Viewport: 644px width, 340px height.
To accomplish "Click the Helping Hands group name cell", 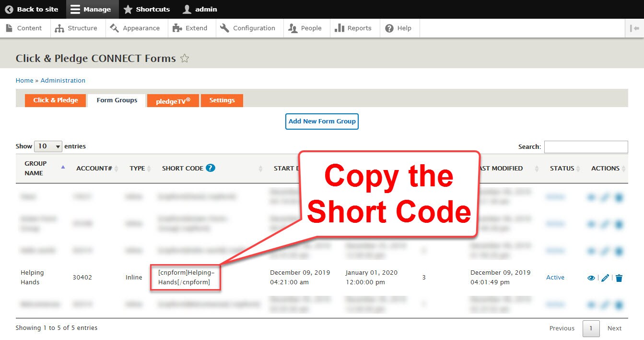I will 32,278.
